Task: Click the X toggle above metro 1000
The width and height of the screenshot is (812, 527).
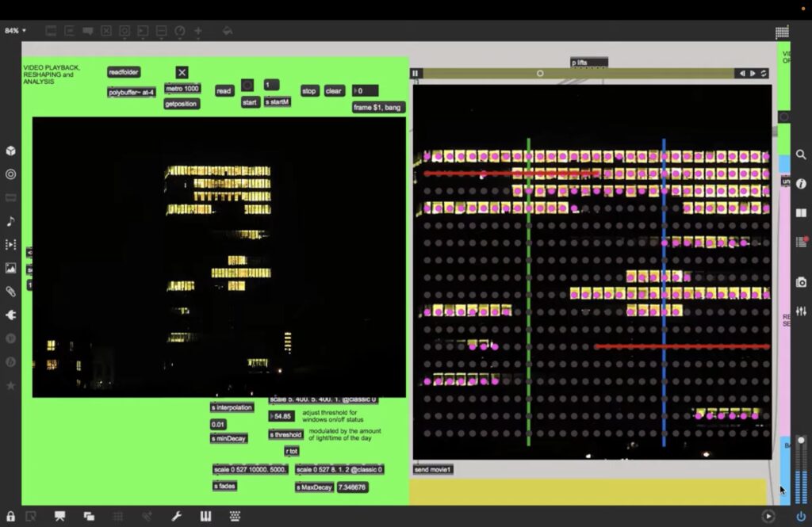Action: click(182, 73)
